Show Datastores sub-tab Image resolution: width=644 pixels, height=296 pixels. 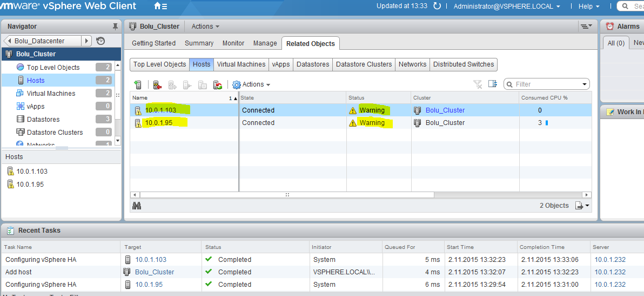click(x=313, y=64)
